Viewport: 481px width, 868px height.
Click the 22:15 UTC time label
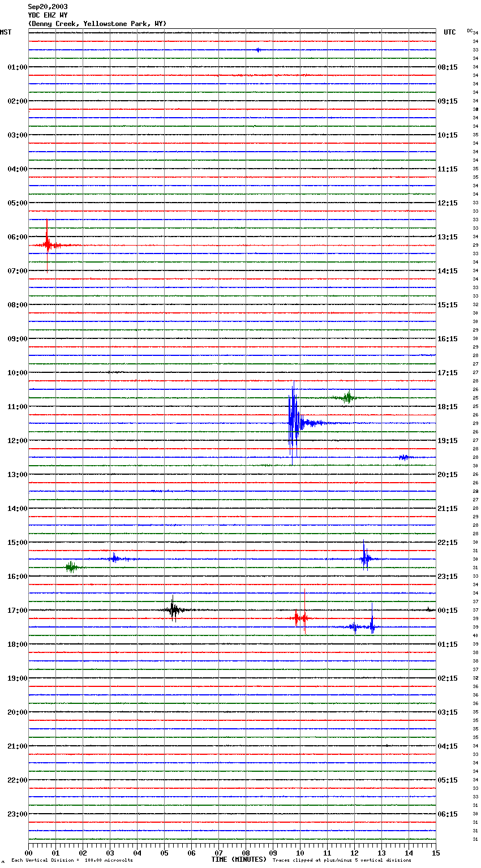tap(448, 543)
